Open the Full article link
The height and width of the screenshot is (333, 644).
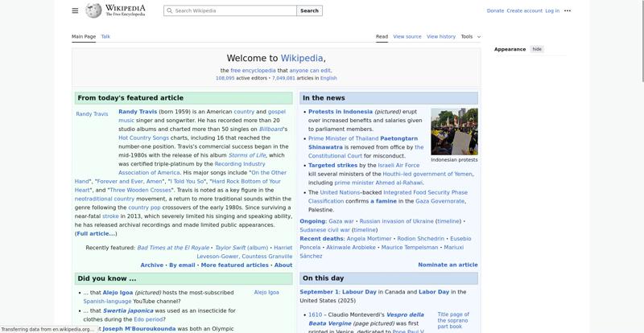point(96,233)
